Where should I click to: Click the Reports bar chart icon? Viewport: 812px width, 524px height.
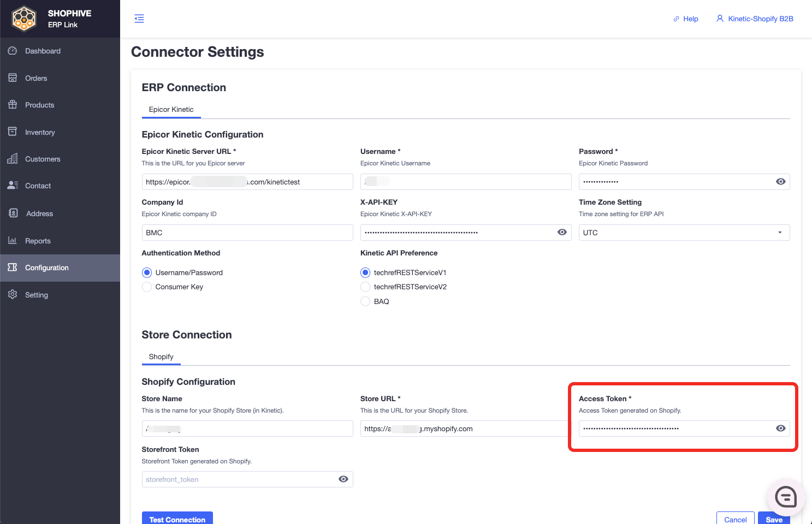(x=13, y=241)
